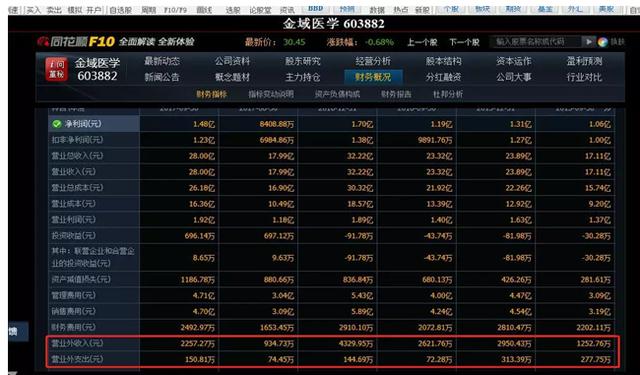Open 热点 from the top toolbar
This screenshot has height=375, width=640.
[x=401, y=10]
